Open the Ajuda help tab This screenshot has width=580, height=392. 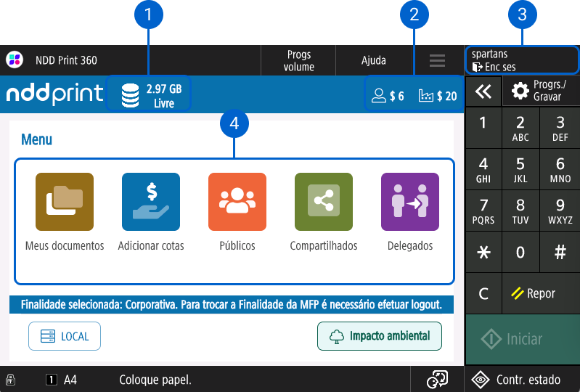click(x=374, y=61)
